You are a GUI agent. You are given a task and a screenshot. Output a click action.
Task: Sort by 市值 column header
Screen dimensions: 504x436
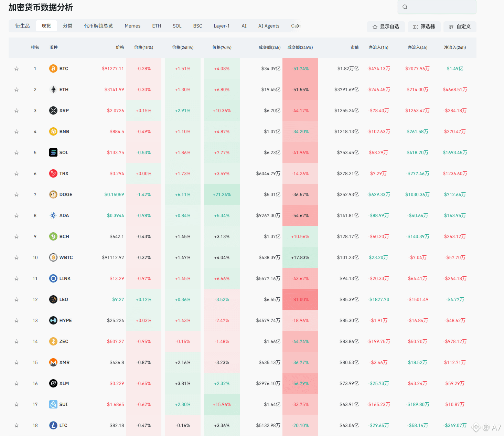point(355,47)
